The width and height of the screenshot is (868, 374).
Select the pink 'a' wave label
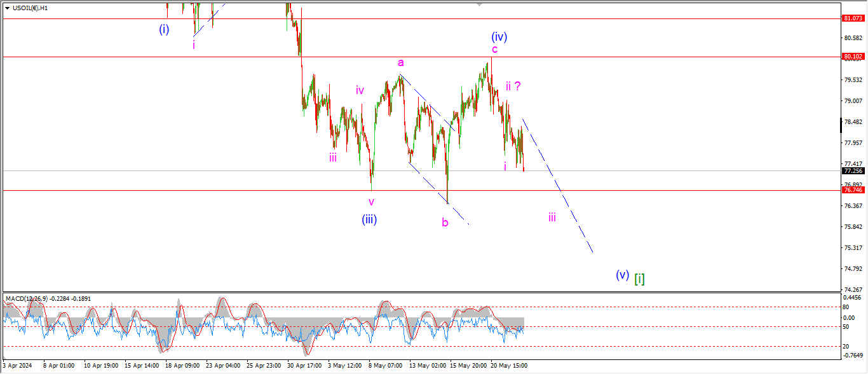401,62
